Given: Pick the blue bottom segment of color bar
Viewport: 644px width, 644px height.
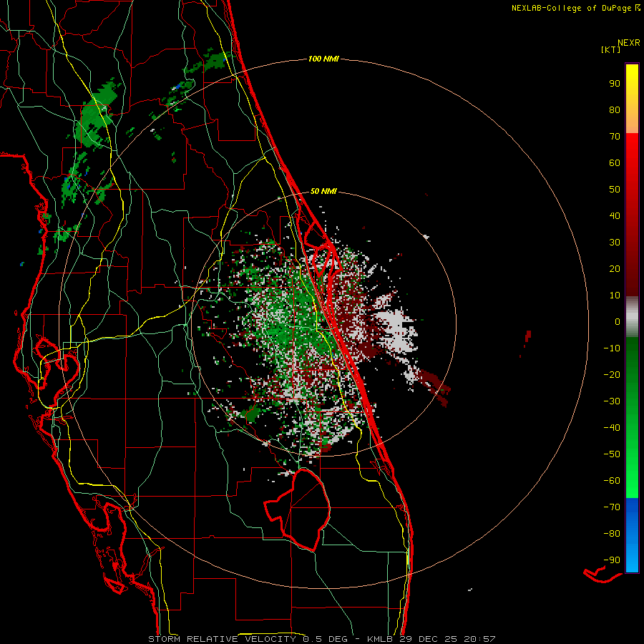Looking at the screenshot, I should pyautogui.click(x=632, y=535).
